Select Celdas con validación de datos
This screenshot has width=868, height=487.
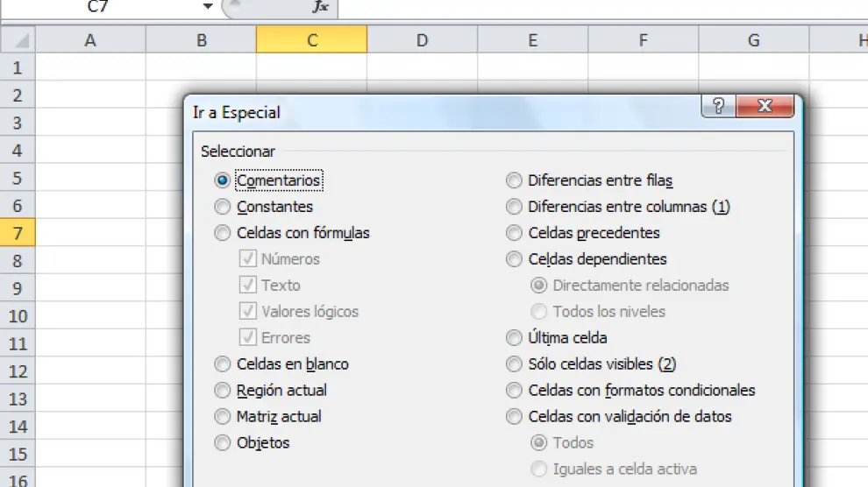(514, 417)
